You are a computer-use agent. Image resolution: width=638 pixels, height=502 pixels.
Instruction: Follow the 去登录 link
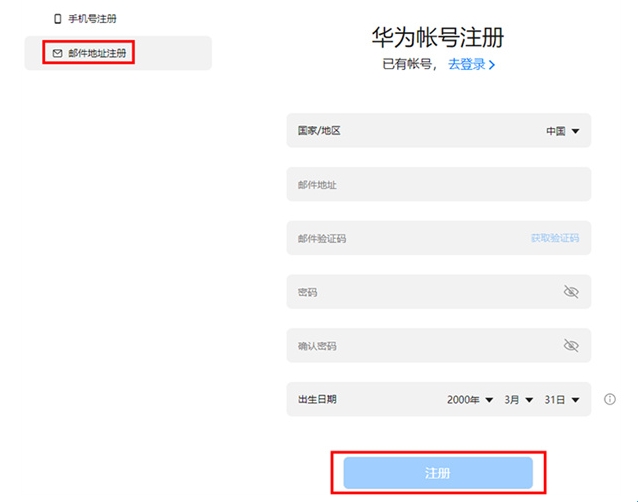[466, 64]
